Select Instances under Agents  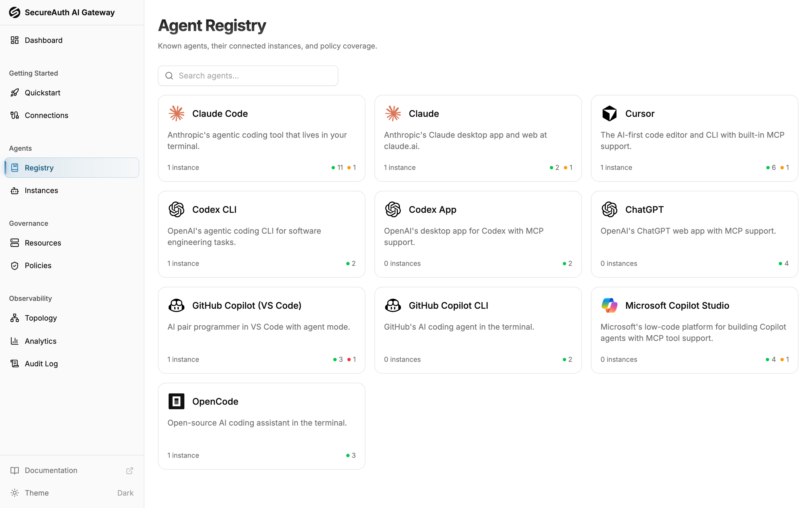click(72, 190)
